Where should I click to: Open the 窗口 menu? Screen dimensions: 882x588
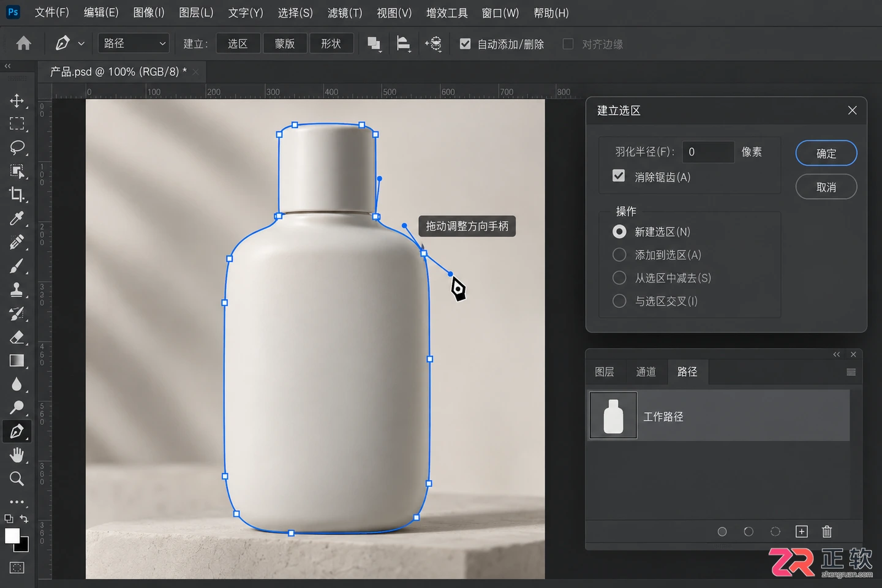point(500,13)
